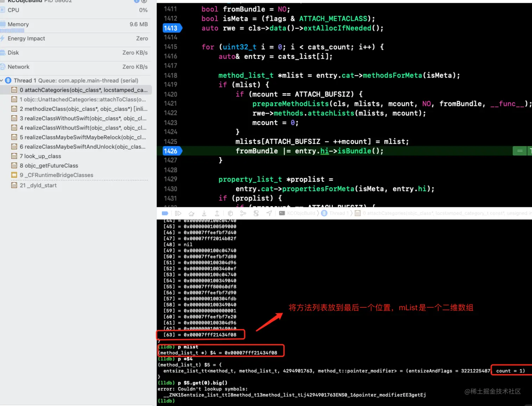Open the Debug Memory Graph tool
Image resolution: width=532 pixels, height=406 pixels.
[243, 213]
